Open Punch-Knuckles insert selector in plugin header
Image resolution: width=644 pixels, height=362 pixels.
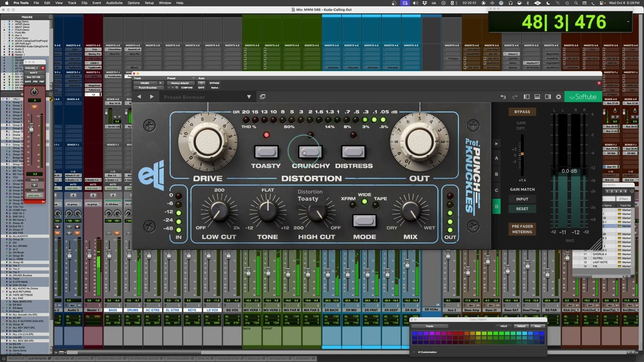149,87
